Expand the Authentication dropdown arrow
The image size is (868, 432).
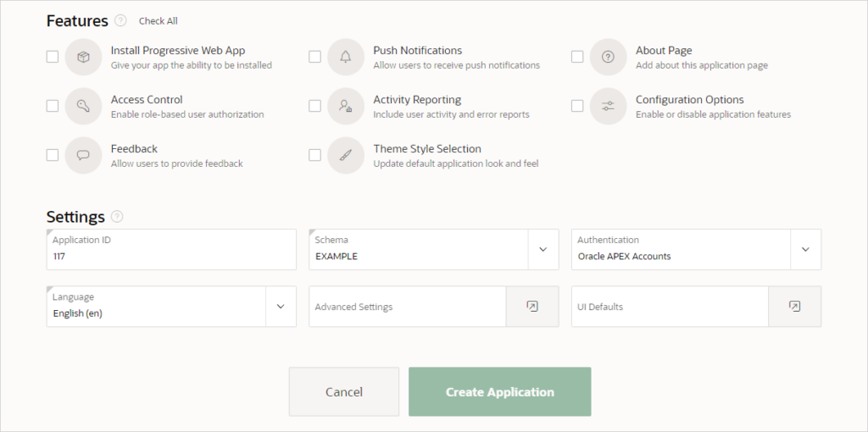click(805, 250)
